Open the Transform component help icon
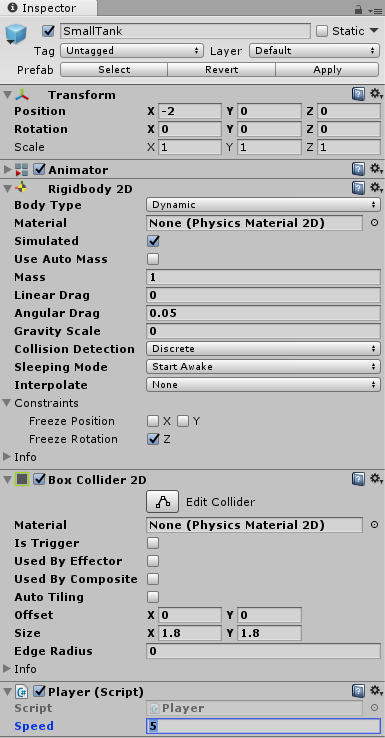The height and width of the screenshot is (738, 385). point(358,95)
